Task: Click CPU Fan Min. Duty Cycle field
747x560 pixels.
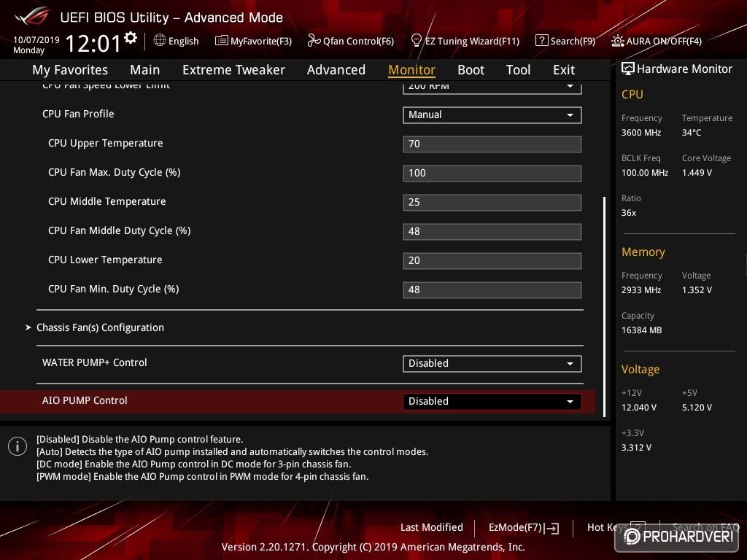Action: coord(492,289)
